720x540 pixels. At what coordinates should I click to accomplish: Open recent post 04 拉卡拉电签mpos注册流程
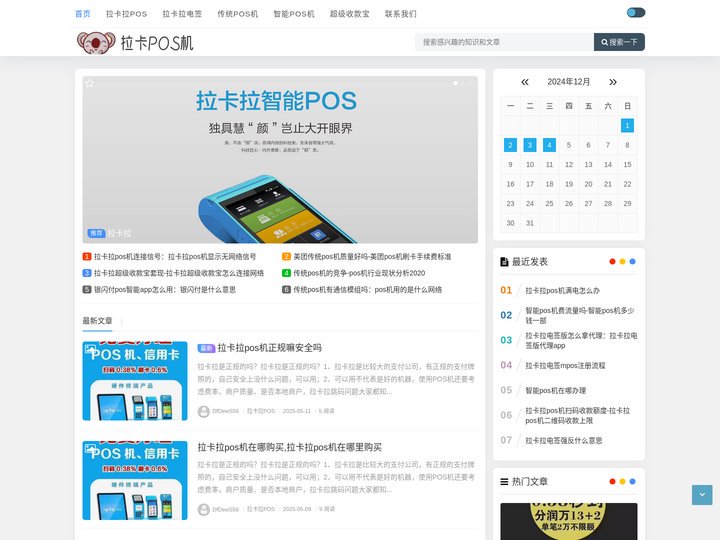565,366
